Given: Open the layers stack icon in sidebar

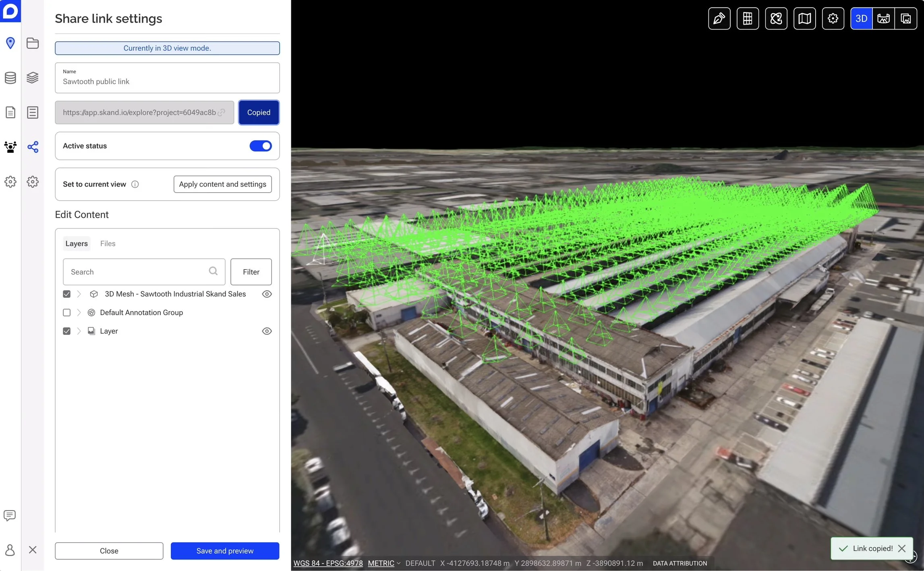Looking at the screenshot, I should [33, 77].
